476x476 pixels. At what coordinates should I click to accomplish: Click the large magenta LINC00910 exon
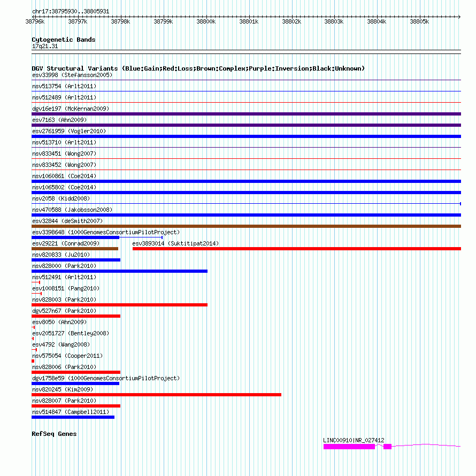pyautogui.click(x=349, y=447)
